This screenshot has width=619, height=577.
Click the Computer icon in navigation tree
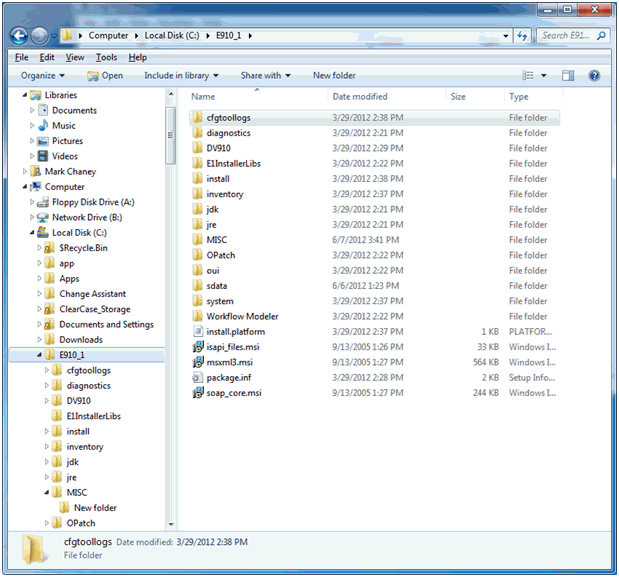click(x=36, y=187)
